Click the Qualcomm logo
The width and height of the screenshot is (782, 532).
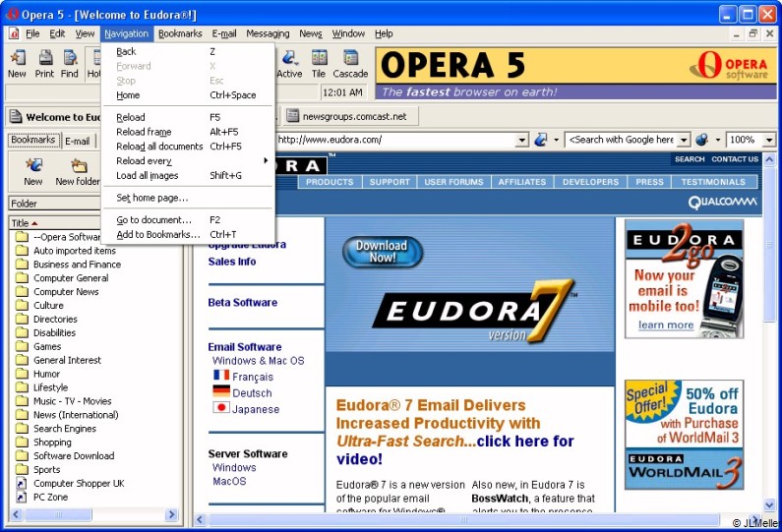point(722,202)
